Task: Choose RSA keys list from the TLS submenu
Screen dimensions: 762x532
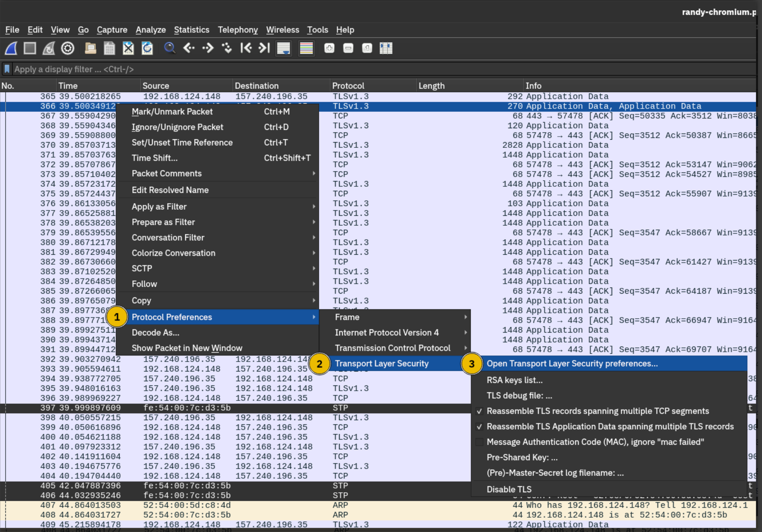Action: pyautogui.click(x=514, y=380)
